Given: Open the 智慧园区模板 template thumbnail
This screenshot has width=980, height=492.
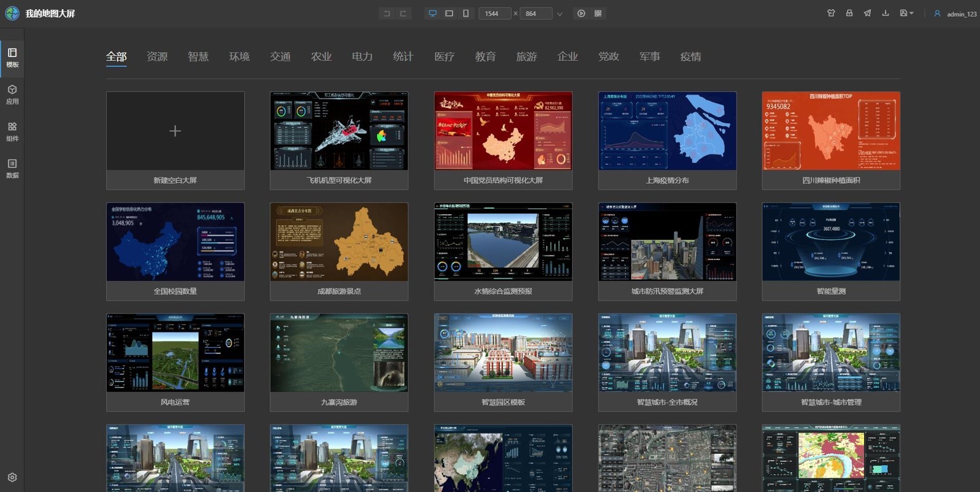Looking at the screenshot, I should 503,353.
